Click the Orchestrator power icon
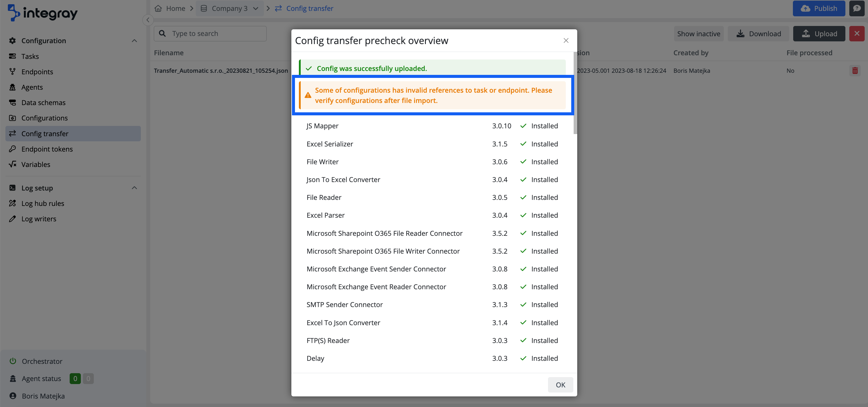This screenshot has width=868, height=407. coord(13,361)
